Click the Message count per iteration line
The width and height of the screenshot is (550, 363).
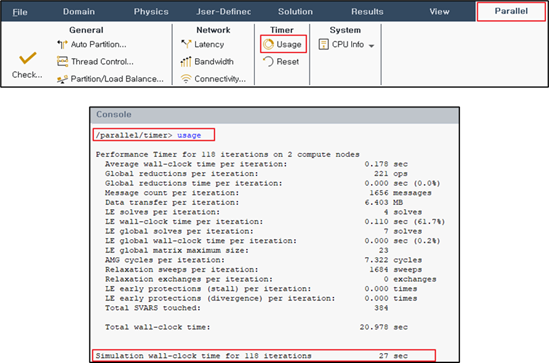pyautogui.click(x=268, y=193)
